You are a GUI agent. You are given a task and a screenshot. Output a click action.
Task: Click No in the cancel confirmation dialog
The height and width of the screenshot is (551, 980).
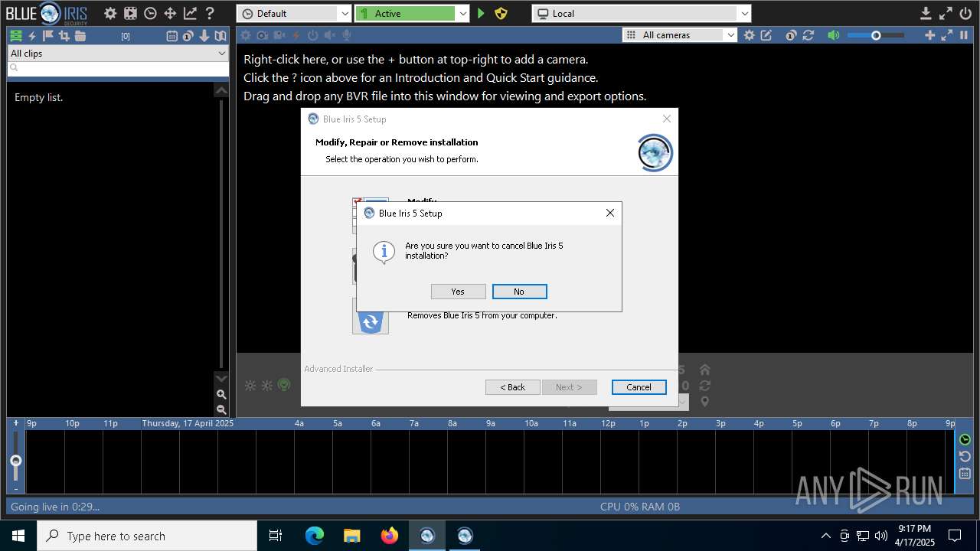[x=519, y=292]
